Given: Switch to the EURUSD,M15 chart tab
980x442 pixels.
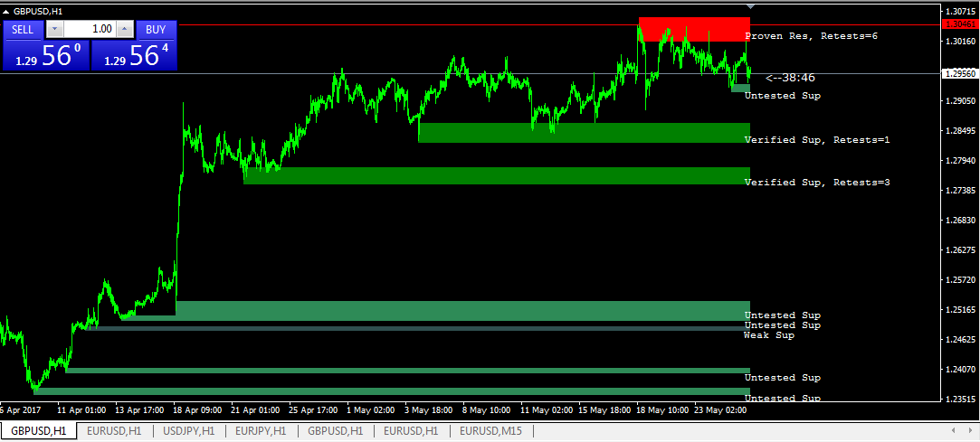Looking at the screenshot, I should tap(490, 431).
